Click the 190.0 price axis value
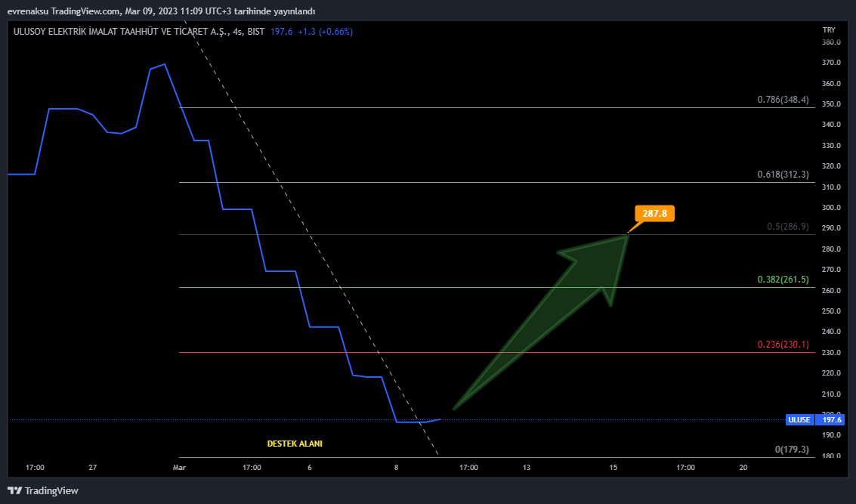Image resolution: width=856 pixels, height=504 pixels. click(831, 435)
